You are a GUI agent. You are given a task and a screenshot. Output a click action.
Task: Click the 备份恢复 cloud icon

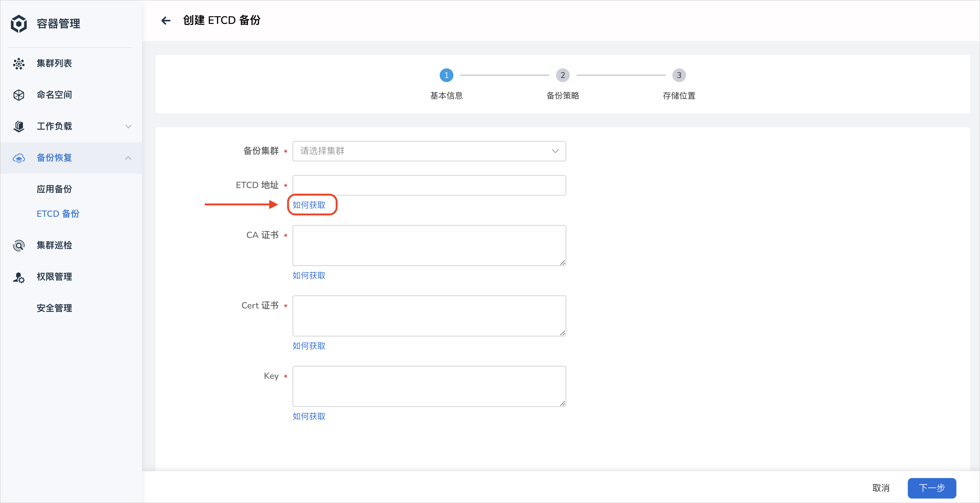coord(18,158)
